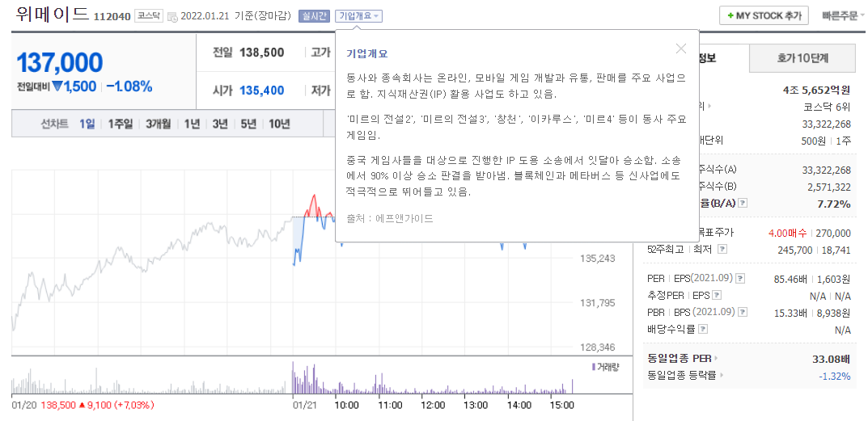
Task: Click stock code 112040
Action: (x=112, y=17)
